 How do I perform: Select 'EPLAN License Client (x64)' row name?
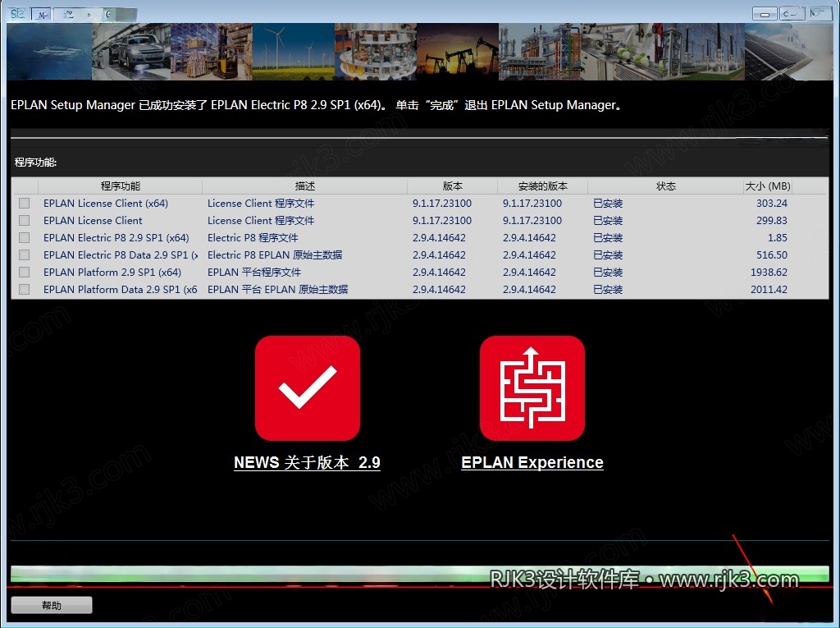(106, 204)
